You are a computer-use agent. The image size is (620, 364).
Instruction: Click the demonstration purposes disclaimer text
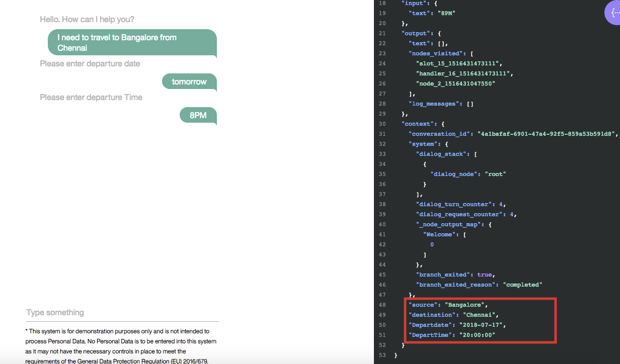(x=121, y=341)
